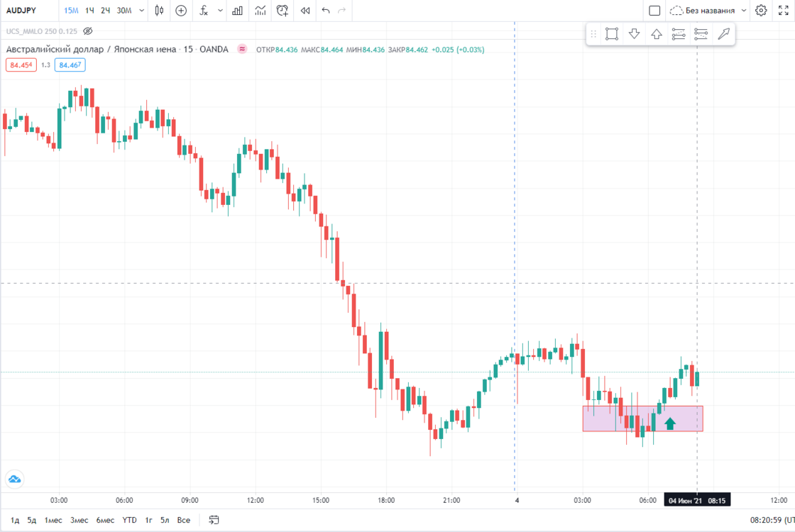This screenshot has width=795, height=532.
Task: Open the indicators fx button
Action: pyautogui.click(x=204, y=10)
